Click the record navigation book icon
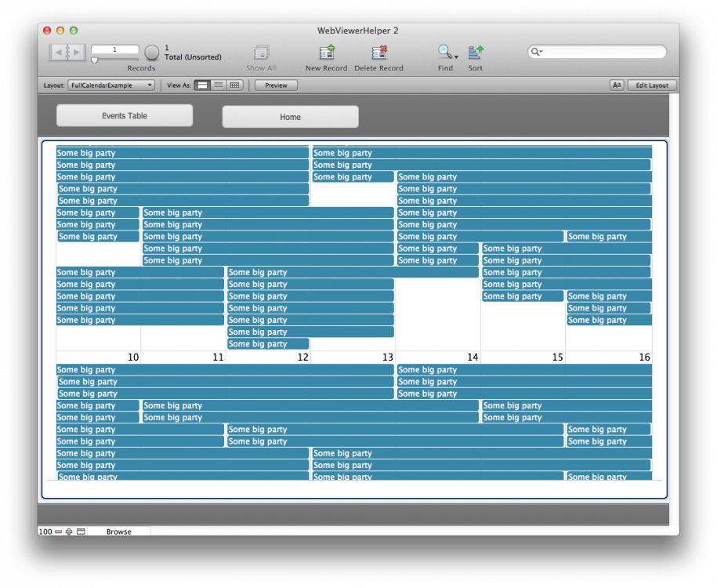 pos(67,53)
